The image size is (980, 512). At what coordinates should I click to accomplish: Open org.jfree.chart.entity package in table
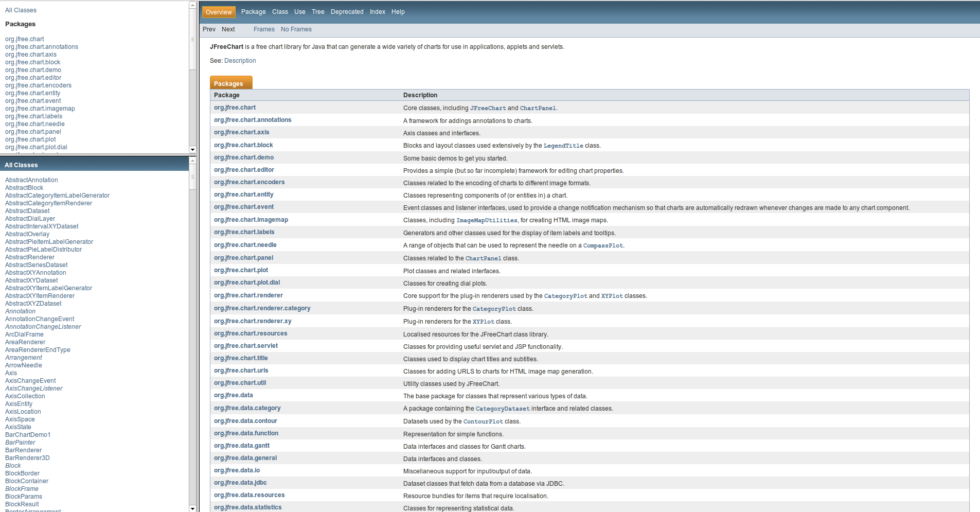(243, 195)
